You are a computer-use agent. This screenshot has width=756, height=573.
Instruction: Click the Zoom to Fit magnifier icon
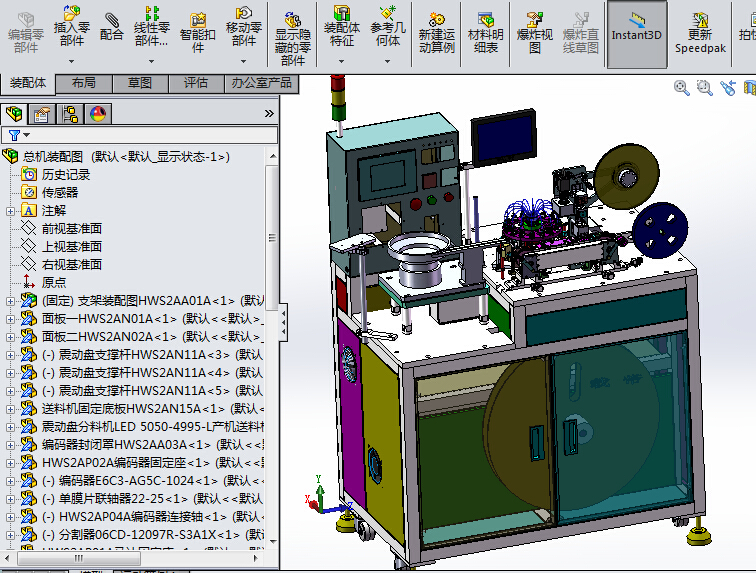point(681,88)
